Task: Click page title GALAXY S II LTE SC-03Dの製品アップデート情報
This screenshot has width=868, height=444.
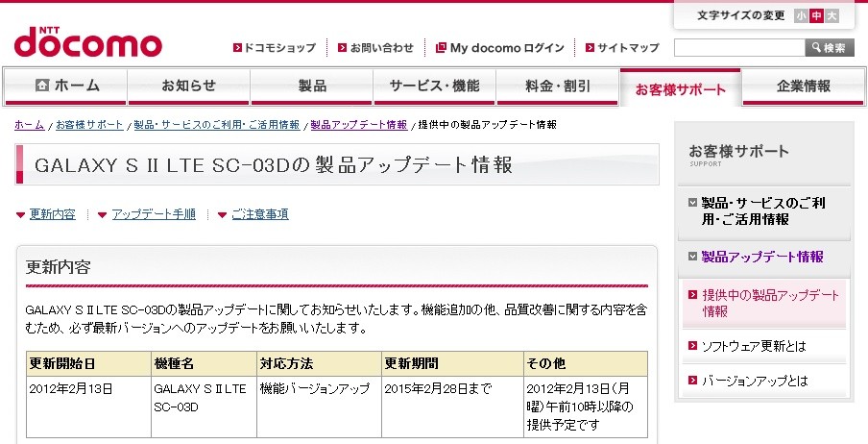Action: (274, 165)
